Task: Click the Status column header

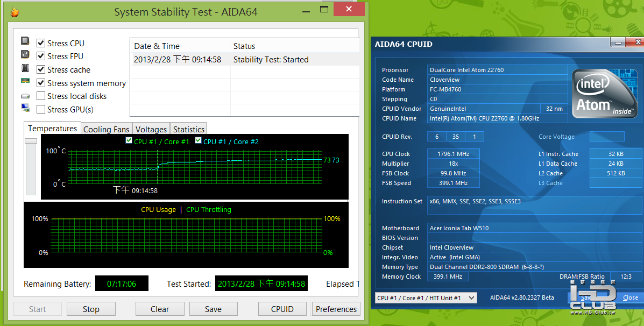Action: coord(294,46)
